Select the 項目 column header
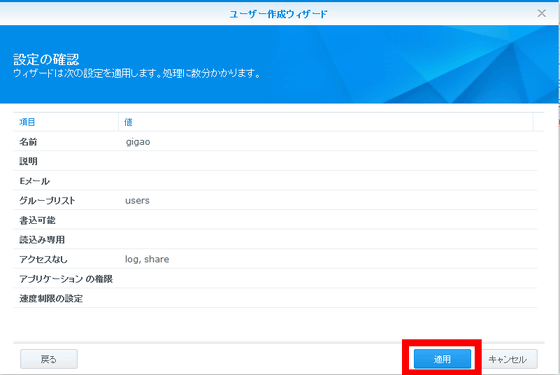Screen dimensions: 560x375 tap(66, 122)
